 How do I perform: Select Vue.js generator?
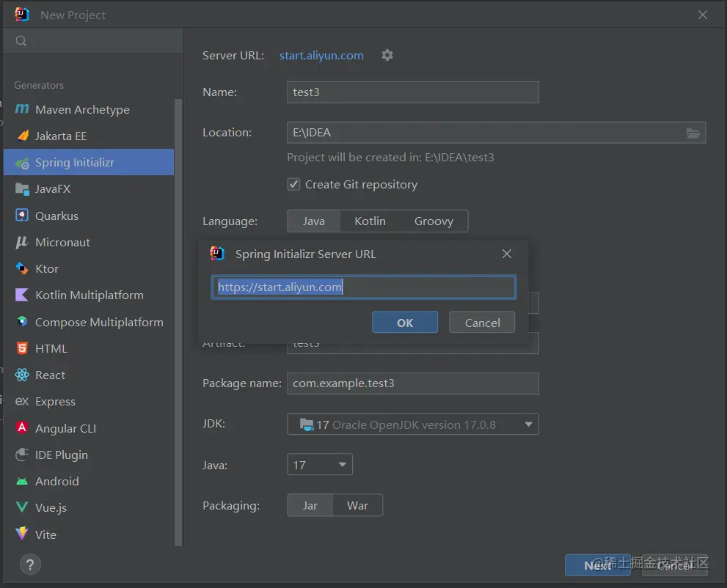89,507
